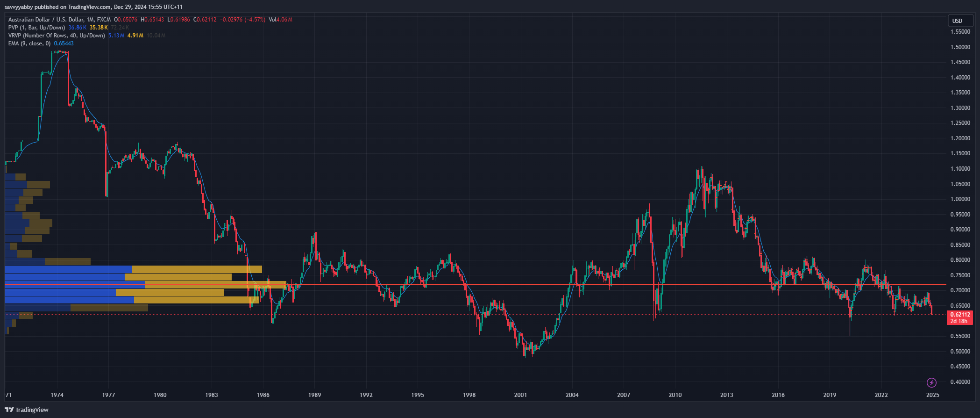Click the 1.00000 price axis label
This screenshot has width=980, height=418.
[960, 199]
